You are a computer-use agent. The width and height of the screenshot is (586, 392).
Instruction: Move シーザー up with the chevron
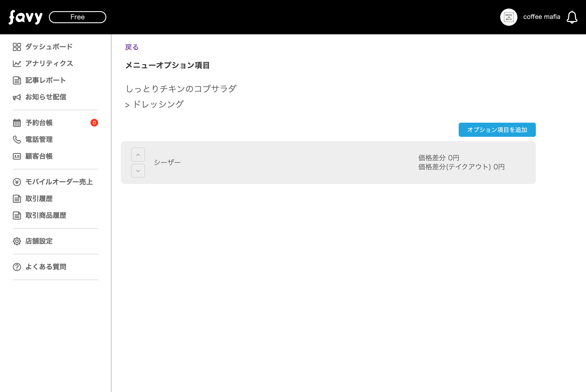click(x=138, y=155)
